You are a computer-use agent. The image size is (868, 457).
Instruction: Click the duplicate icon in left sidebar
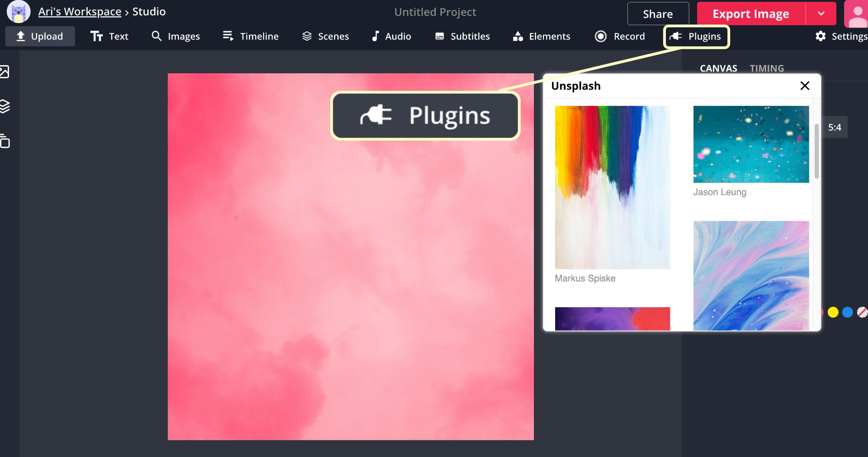tap(5, 141)
